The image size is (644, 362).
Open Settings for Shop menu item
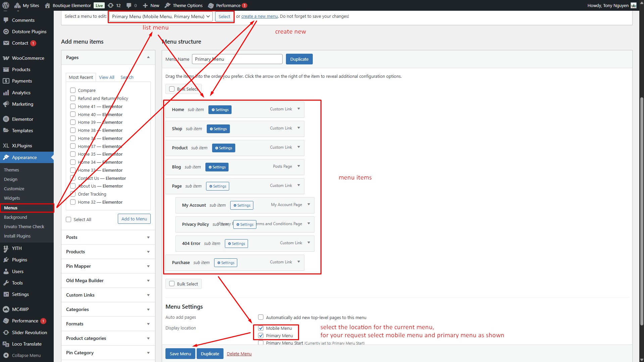click(x=218, y=129)
